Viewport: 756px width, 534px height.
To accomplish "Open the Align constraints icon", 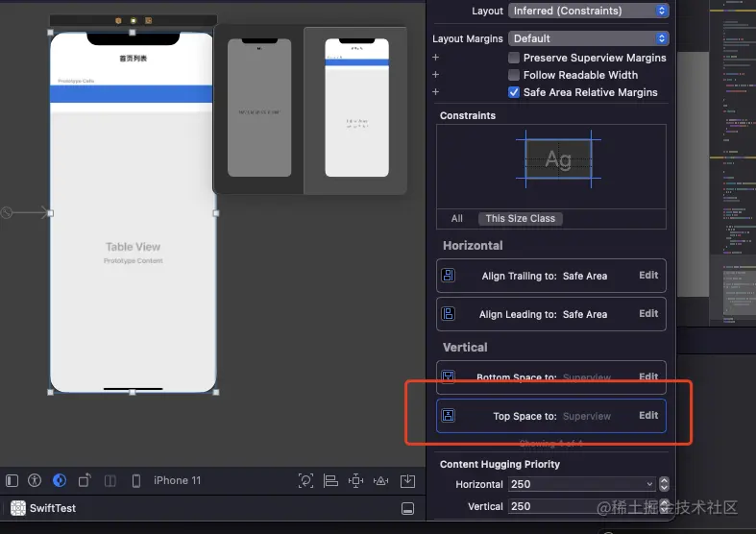I will (x=330, y=480).
